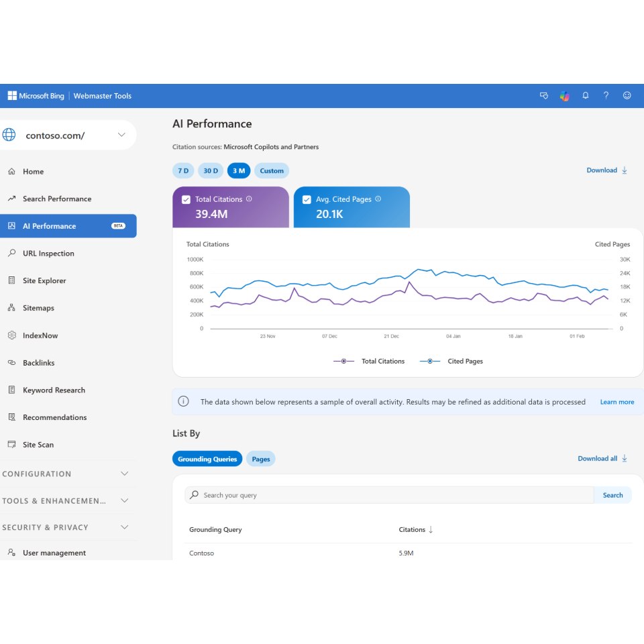Click the Backlinks chain icon
644x644 pixels.
[x=12, y=363]
